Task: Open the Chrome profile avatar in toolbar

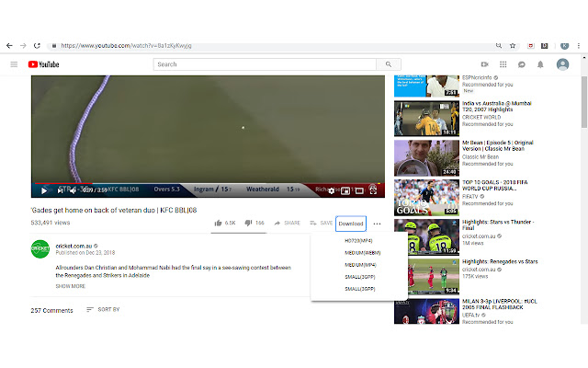Action: point(564,46)
